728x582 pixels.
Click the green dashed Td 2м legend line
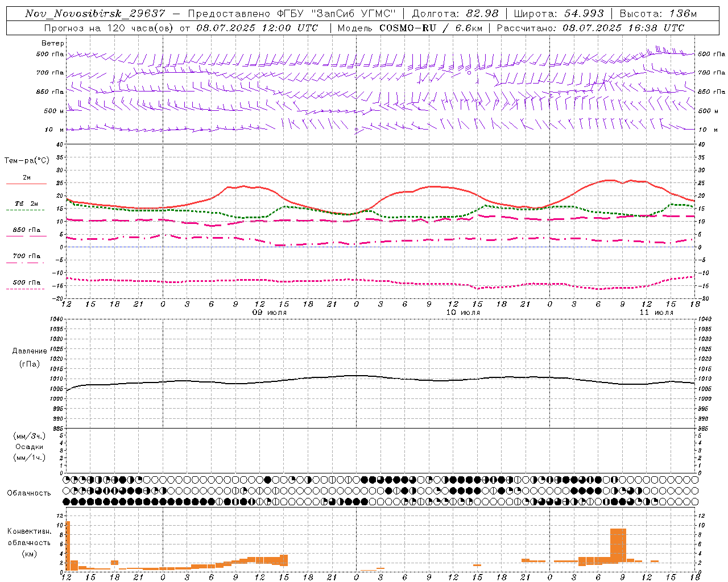coord(25,210)
